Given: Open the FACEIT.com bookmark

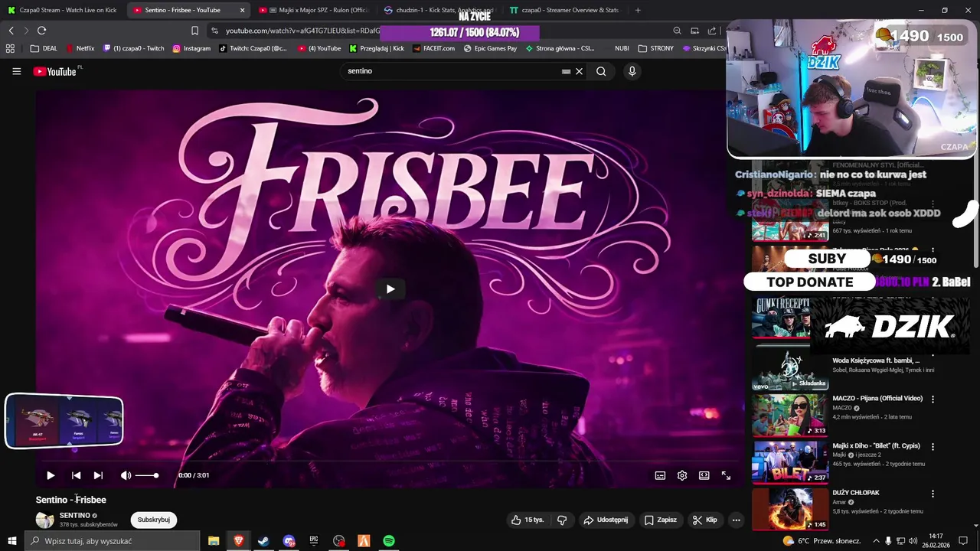Looking at the screenshot, I should 433,48.
